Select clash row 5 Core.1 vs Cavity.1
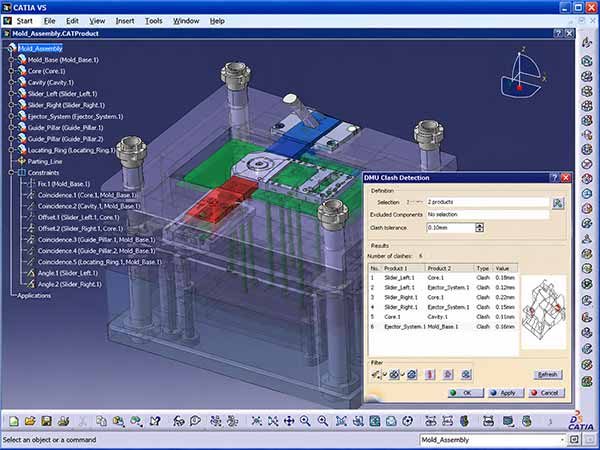600x450 pixels. (x=443, y=317)
